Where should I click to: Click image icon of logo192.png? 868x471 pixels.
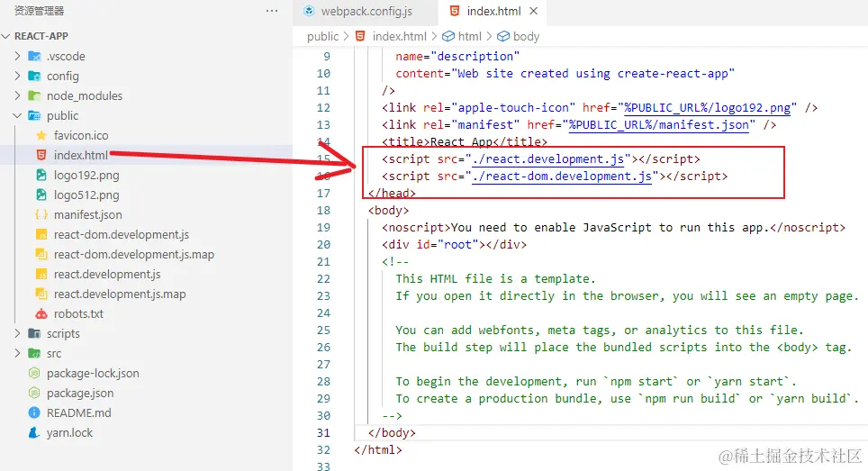click(41, 176)
